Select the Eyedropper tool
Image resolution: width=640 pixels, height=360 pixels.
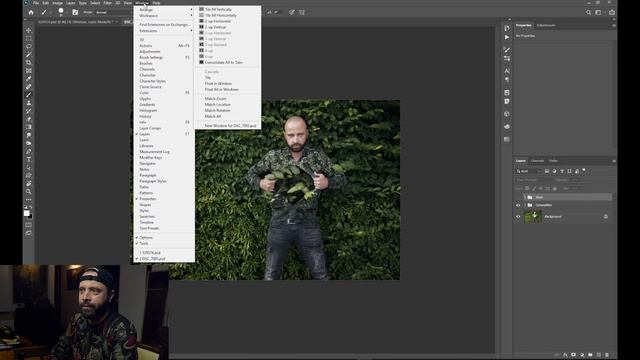(x=29, y=79)
